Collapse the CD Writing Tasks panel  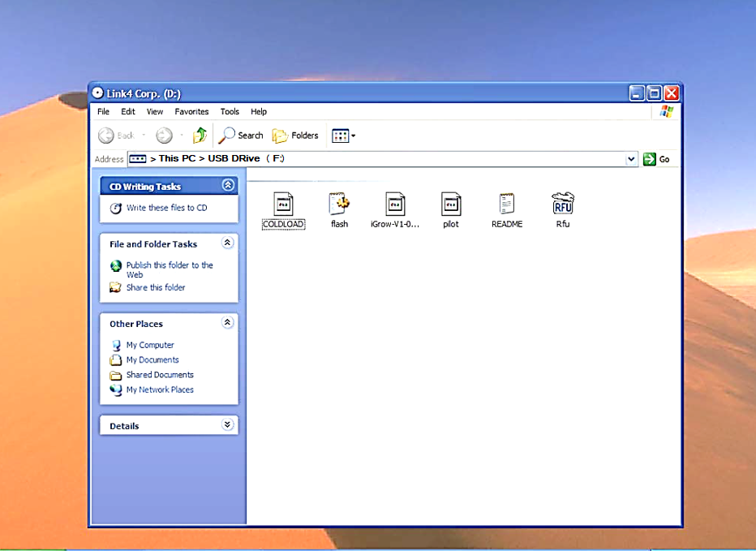point(228,185)
